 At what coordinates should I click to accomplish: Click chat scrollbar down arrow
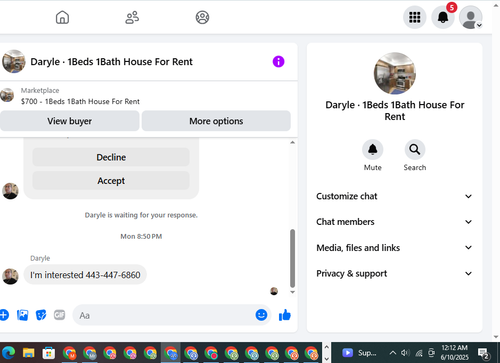point(292,292)
